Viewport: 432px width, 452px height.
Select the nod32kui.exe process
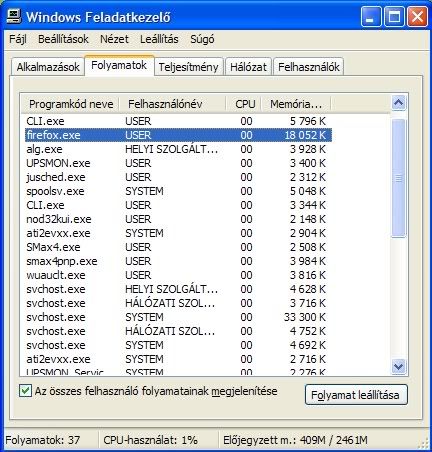(178, 219)
